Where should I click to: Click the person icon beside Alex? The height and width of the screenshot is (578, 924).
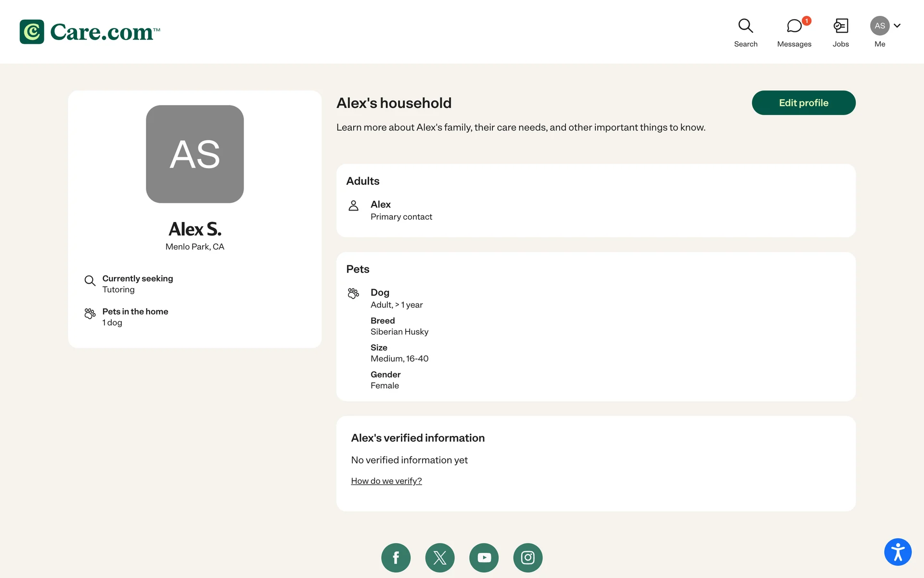point(353,206)
